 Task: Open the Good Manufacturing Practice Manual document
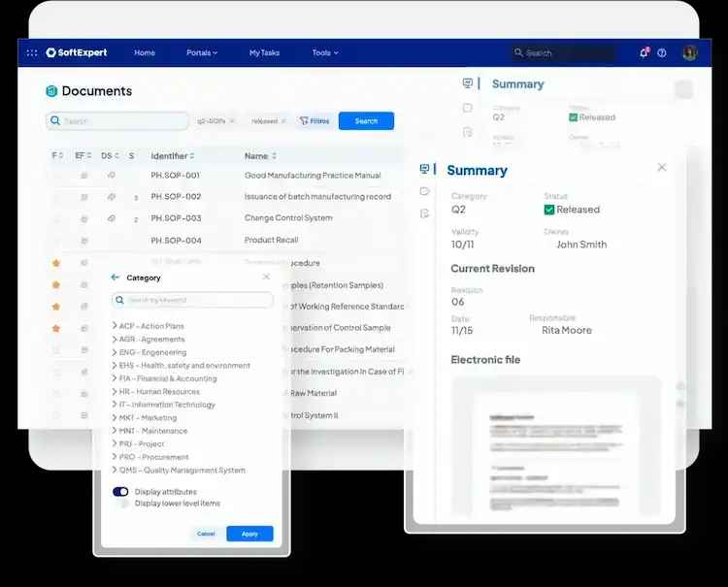pos(313,176)
